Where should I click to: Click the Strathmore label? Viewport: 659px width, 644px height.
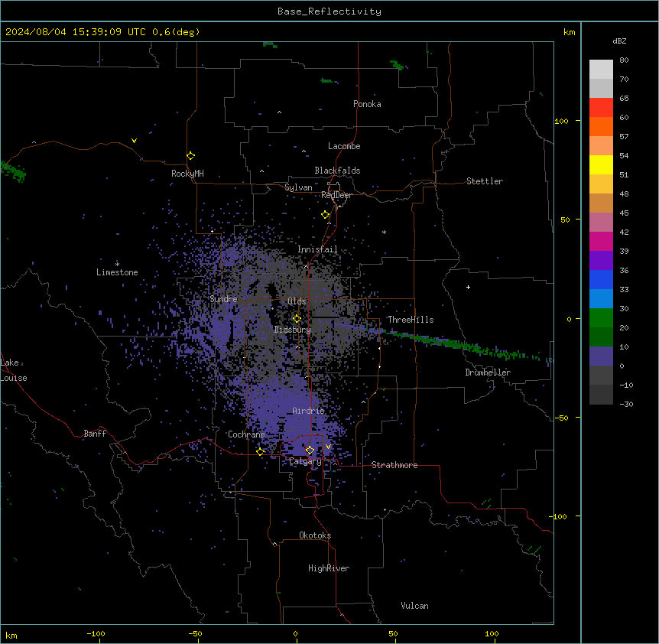coord(394,465)
